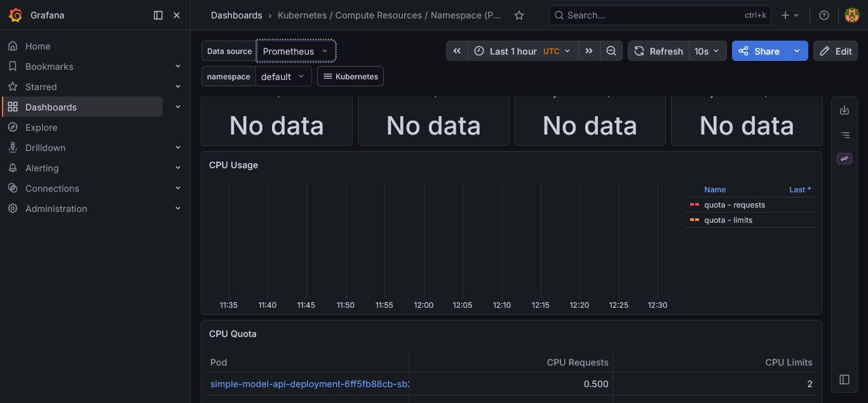This screenshot has width=868, height=403.
Task: Expand the Alerting section chevron
Action: click(178, 168)
